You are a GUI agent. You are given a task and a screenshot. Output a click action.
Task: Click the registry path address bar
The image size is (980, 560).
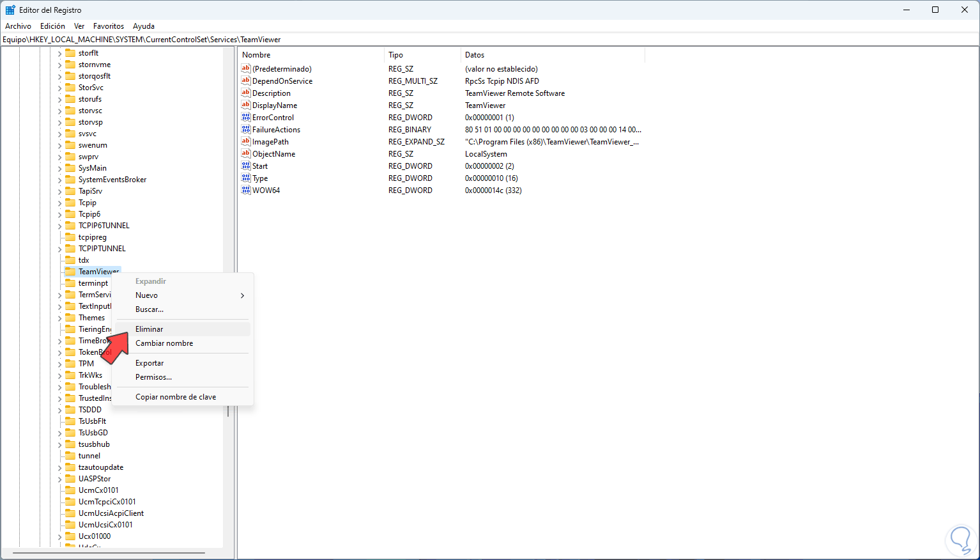[x=490, y=40]
